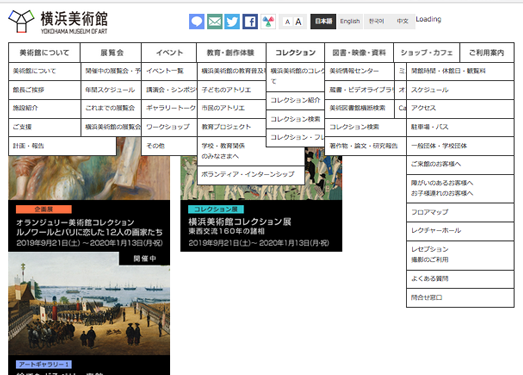The image size is (523, 375).
Task: Open the 横浜美術館コレクション展 exhibition card
Action: coord(261,226)
